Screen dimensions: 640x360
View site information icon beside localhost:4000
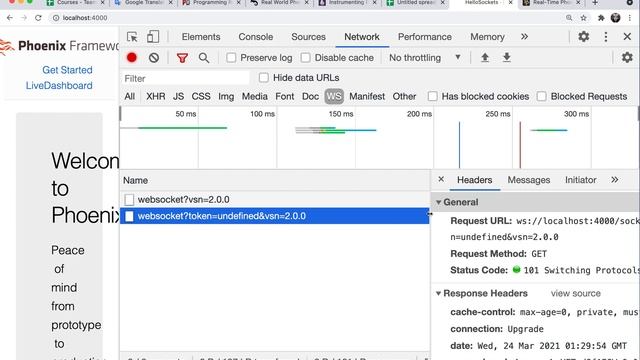coord(56,18)
